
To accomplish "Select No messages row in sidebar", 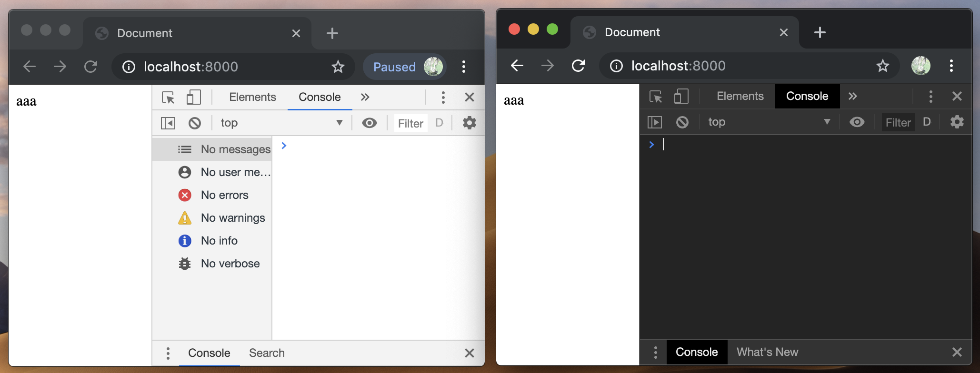I will (212, 149).
